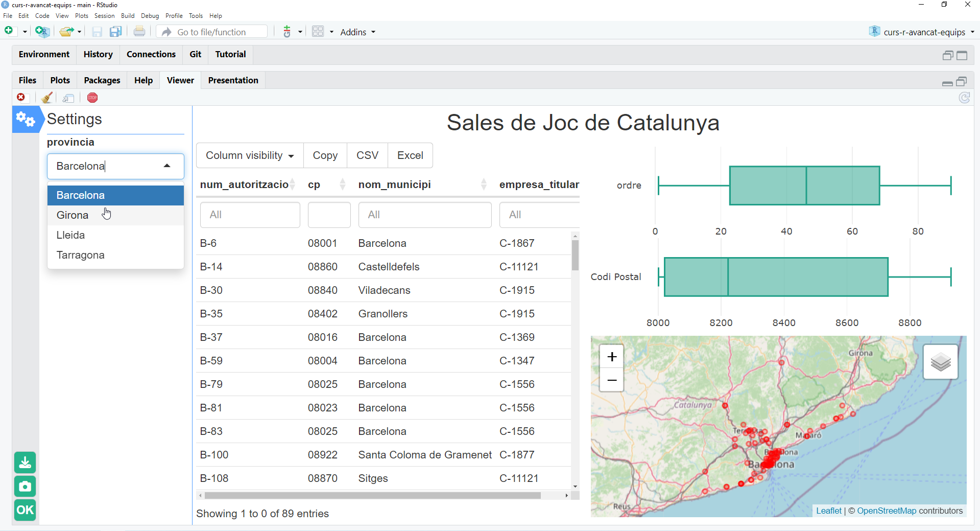Zoom in on the Leaflet map
The height and width of the screenshot is (531, 980).
coord(612,357)
